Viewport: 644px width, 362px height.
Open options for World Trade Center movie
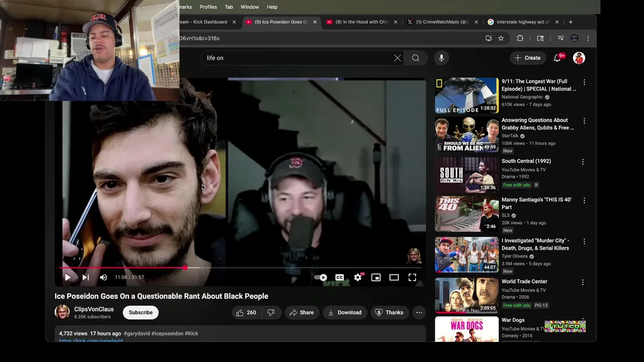click(x=583, y=283)
